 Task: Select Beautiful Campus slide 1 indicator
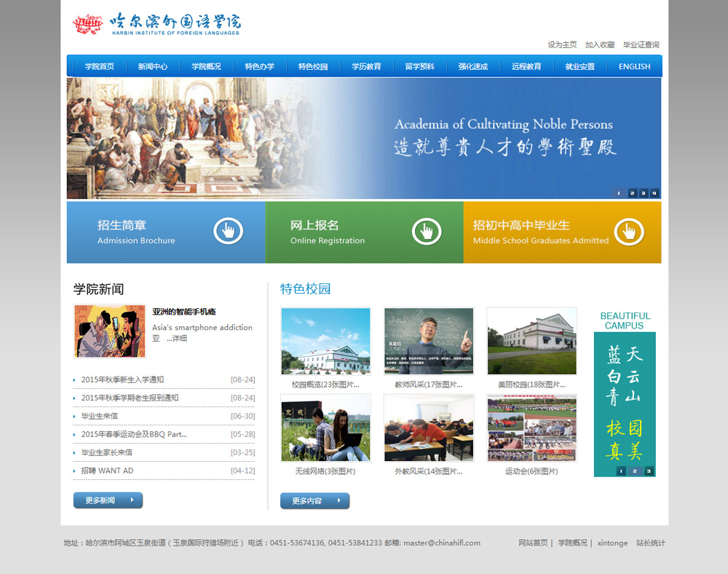[621, 471]
